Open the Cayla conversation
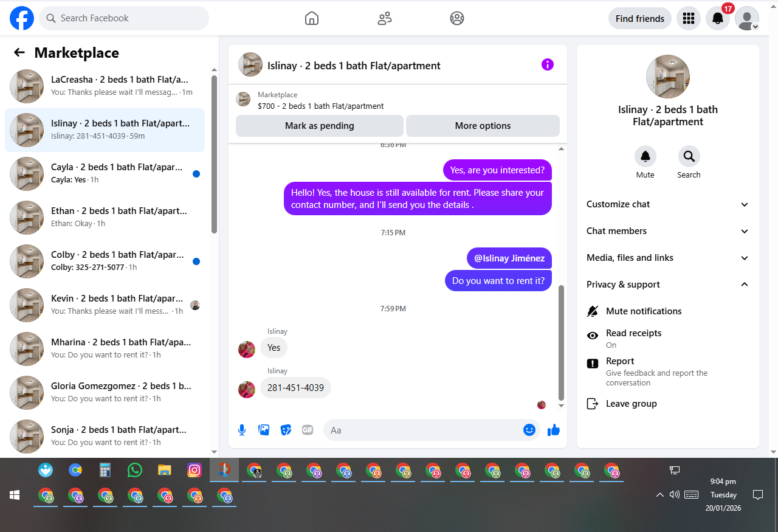Viewport: 778px width, 532px height. click(x=105, y=173)
